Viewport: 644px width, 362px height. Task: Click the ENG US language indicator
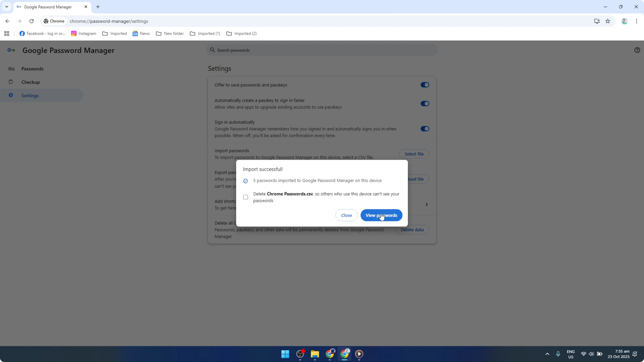(x=571, y=354)
